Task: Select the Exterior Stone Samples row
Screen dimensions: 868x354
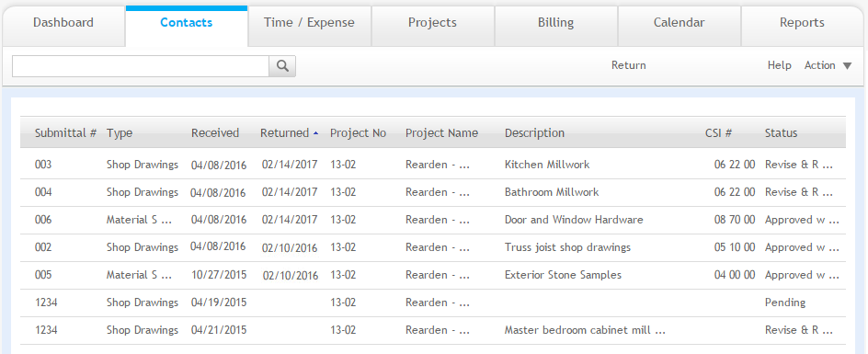Action: click(433, 275)
